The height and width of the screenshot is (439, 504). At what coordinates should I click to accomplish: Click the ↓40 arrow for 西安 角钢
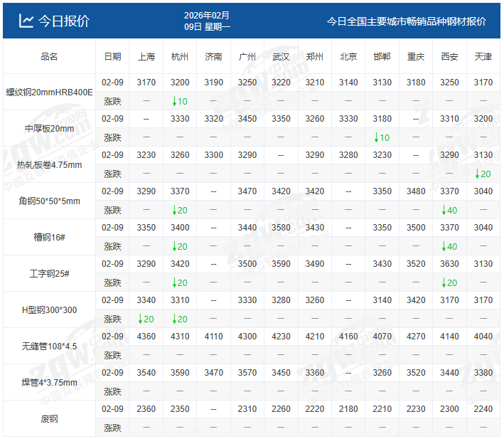click(x=449, y=210)
